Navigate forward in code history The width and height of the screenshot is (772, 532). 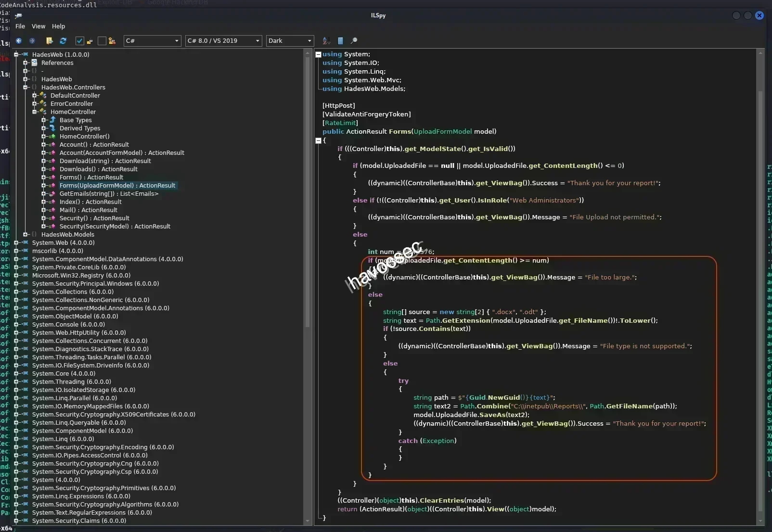[32, 41]
